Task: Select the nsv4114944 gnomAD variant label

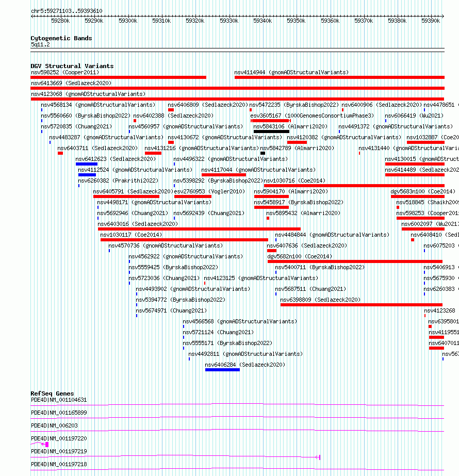Action: coord(291,72)
